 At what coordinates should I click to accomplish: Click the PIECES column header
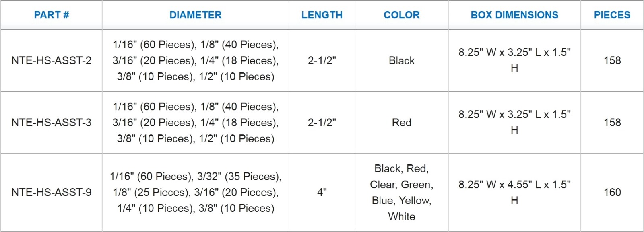(x=612, y=15)
